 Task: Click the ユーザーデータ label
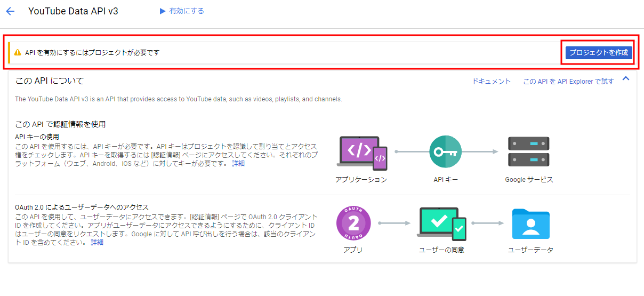[530, 250]
